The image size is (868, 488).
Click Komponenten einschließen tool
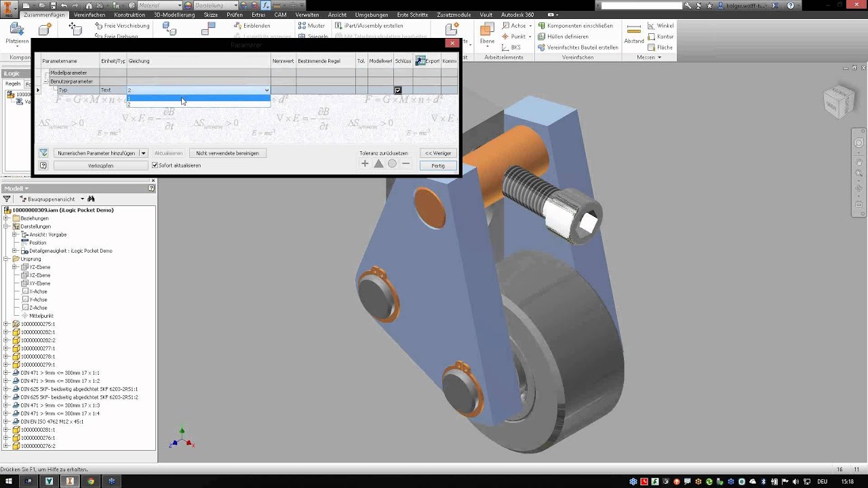575,26
